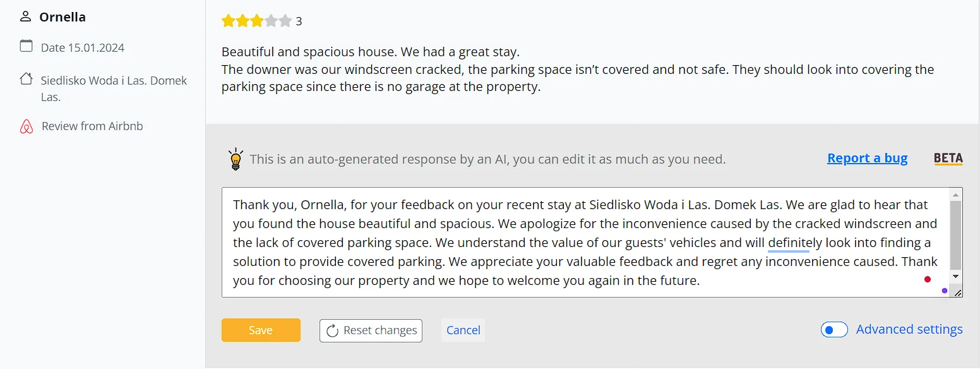Click the red dot icon in the response box

pyautogui.click(x=928, y=279)
